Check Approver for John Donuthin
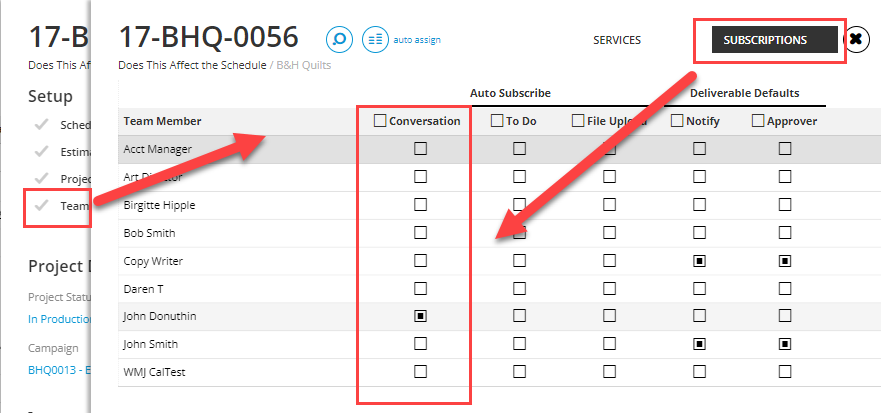The height and width of the screenshot is (413, 894). [x=785, y=315]
